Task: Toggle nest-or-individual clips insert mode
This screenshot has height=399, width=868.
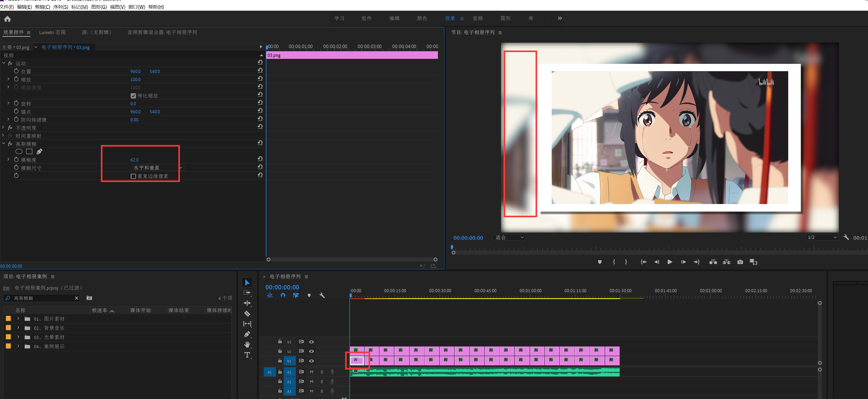Action: point(270,295)
